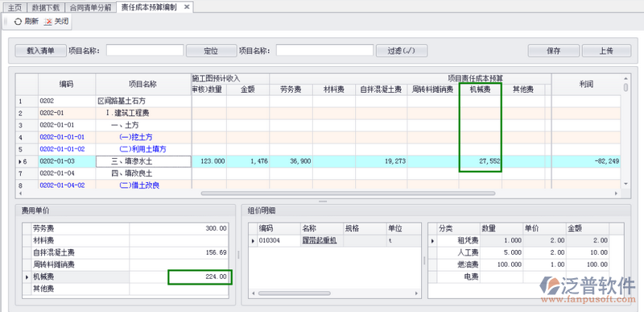644x312 pixels.
Task: Click the 劳务费 column header
Action: point(291,89)
